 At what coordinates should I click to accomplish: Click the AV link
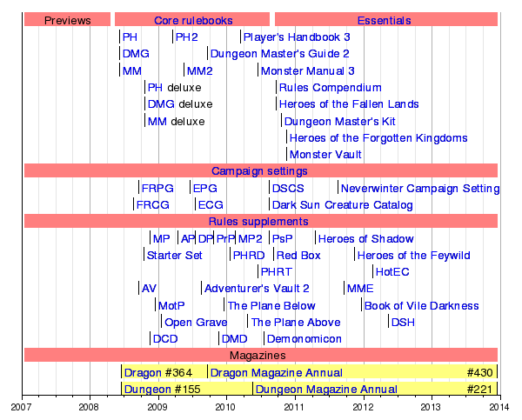pos(149,288)
